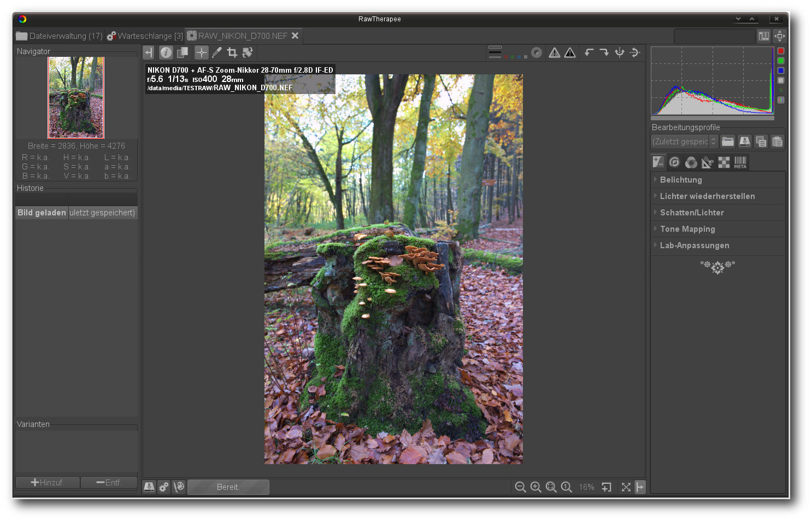Click the Navigator preview thumbnail

(76, 97)
